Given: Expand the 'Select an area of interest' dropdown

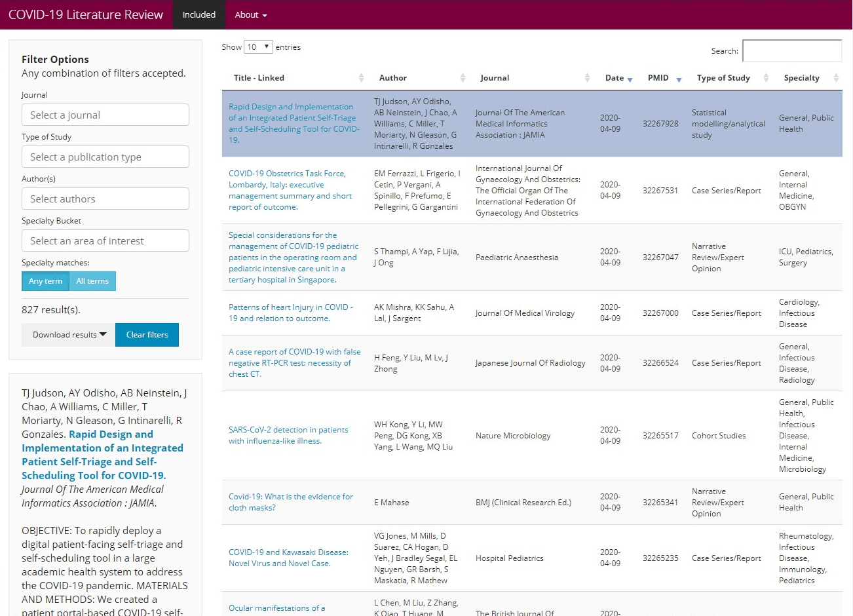Looking at the screenshot, I should (105, 241).
